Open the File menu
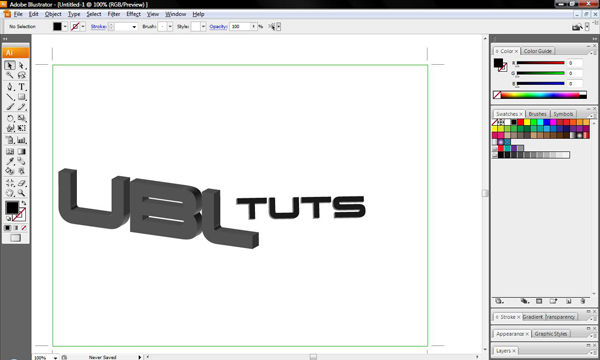The height and width of the screenshot is (360, 600). 18,14
